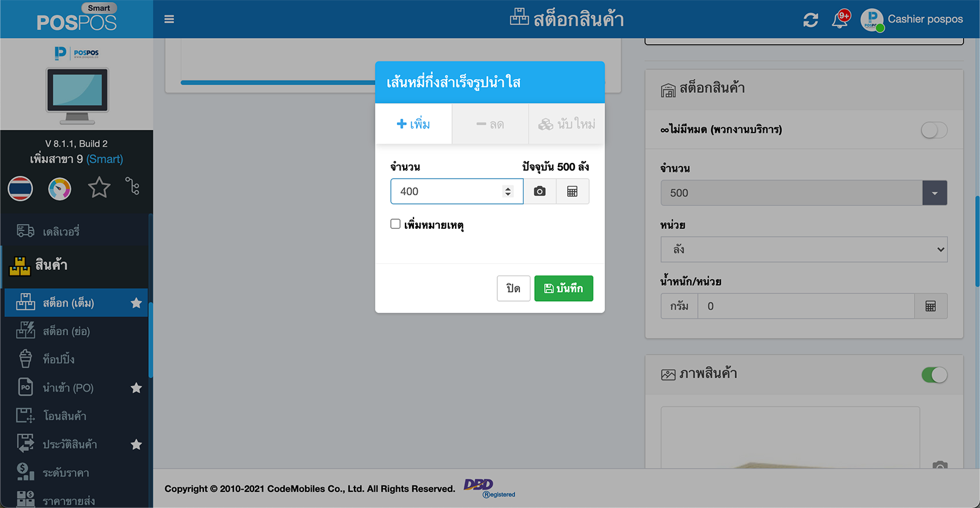Image resolution: width=980 pixels, height=508 pixels.
Task: Toggle star next to ประวัติสินค้า
Action: (136, 444)
